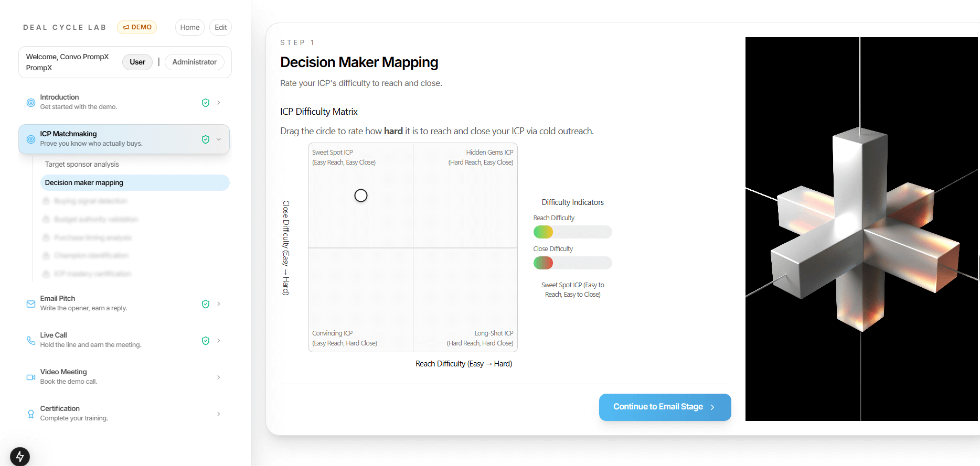Click the Convincing ICP quadrant

click(x=361, y=300)
